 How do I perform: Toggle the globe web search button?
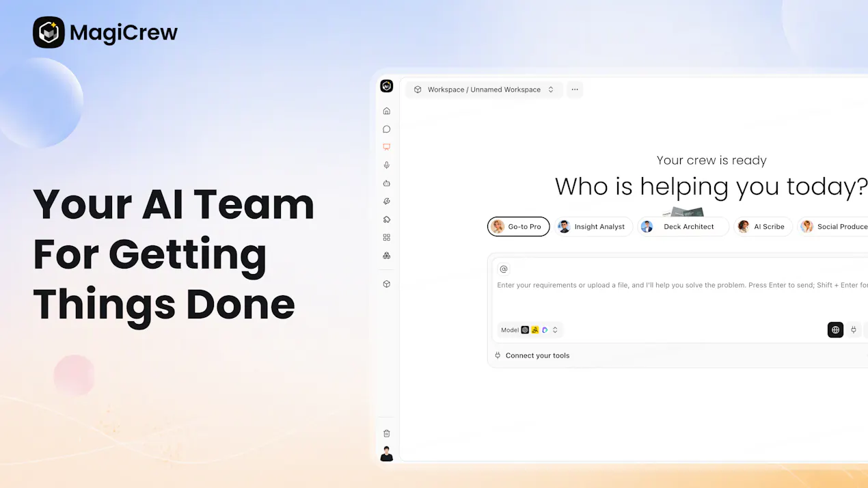tap(835, 330)
